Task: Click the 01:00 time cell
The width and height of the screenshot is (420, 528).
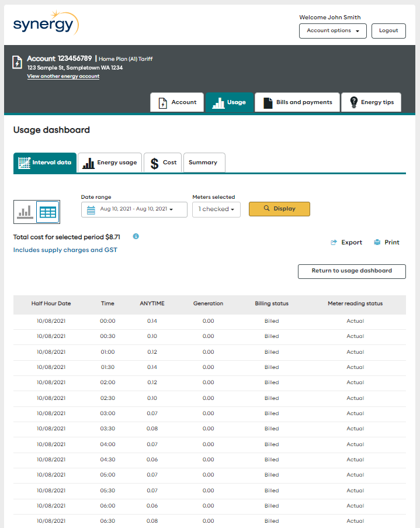Action: coord(107,352)
